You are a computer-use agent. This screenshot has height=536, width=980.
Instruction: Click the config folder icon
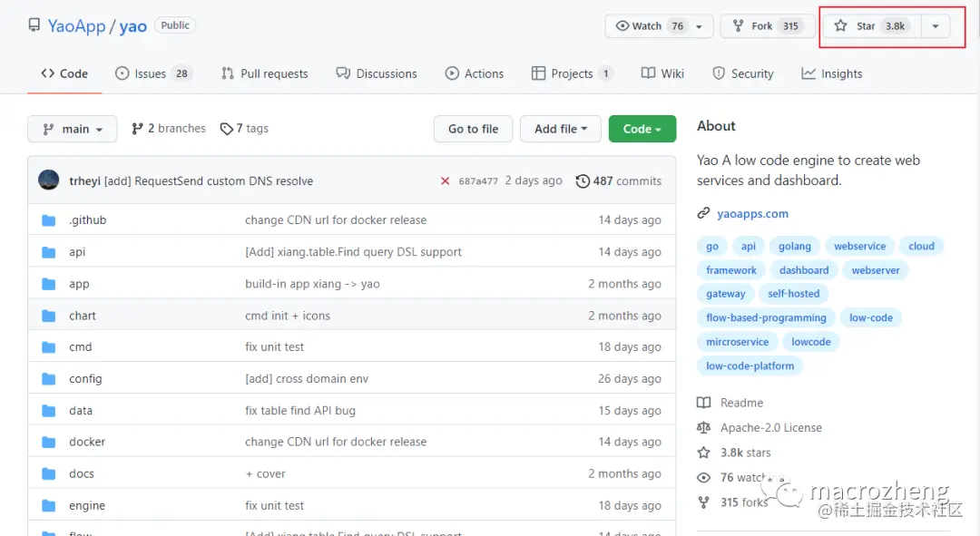[49, 379]
